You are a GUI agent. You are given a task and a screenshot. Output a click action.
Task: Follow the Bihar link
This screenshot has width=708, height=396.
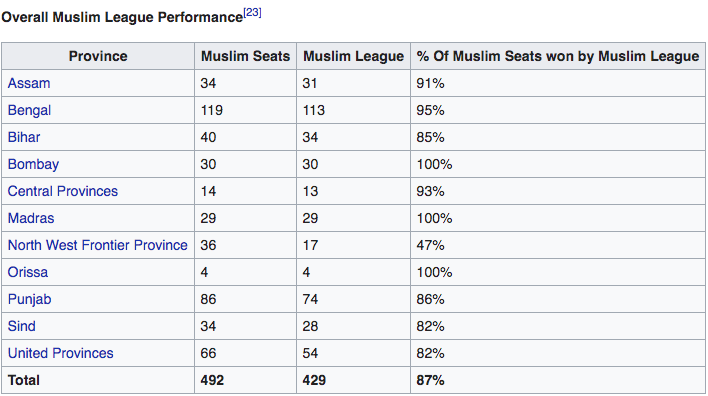[24, 137]
